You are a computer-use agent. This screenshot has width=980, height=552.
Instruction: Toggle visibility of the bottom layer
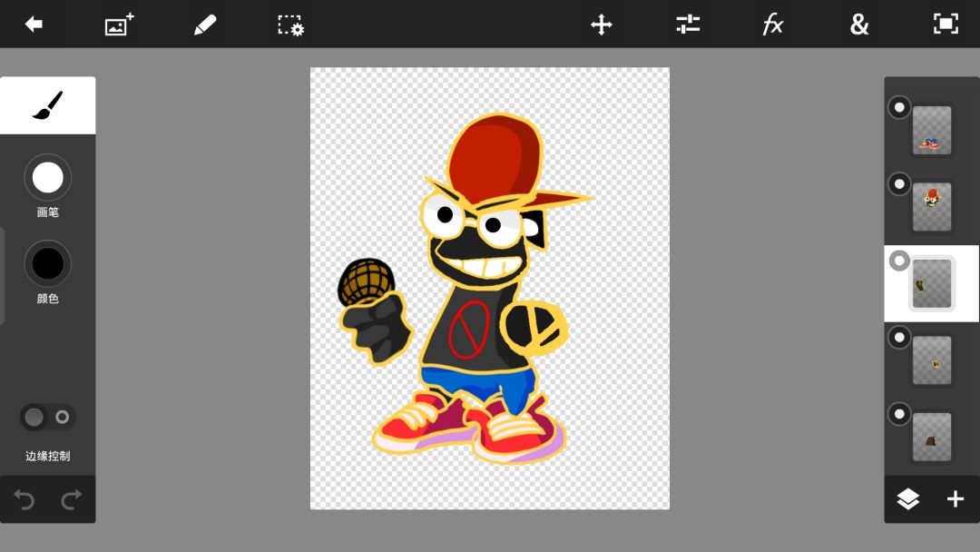[x=899, y=414]
